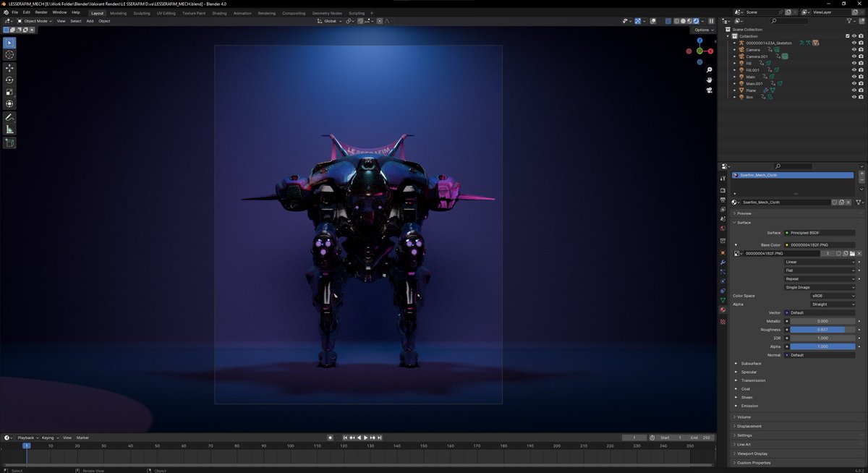The width and height of the screenshot is (868, 473).
Task: Adjust the Alpha value slider
Action: pyautogui.click(x=822, y=346)
